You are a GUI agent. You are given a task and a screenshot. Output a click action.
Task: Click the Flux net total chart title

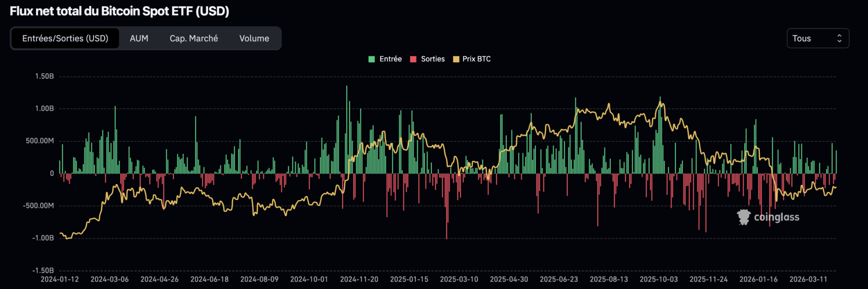coord(119,11)
